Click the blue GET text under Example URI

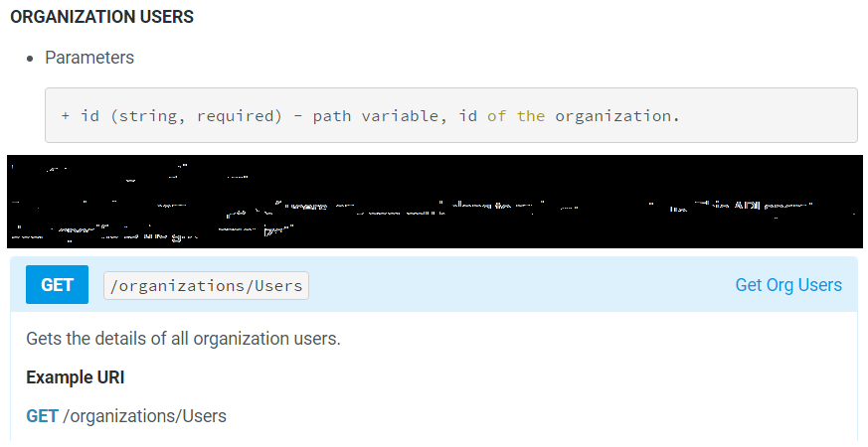[42, 416]
